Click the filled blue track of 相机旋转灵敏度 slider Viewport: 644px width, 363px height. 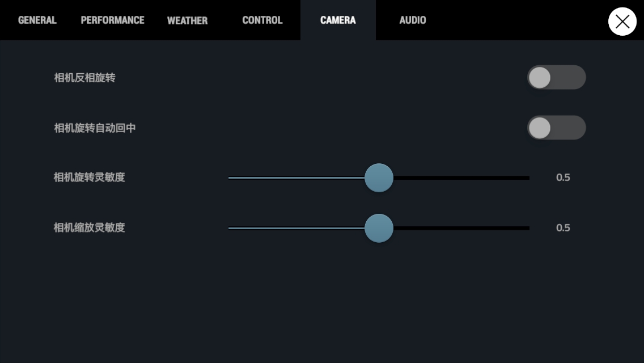click(296, 178)
